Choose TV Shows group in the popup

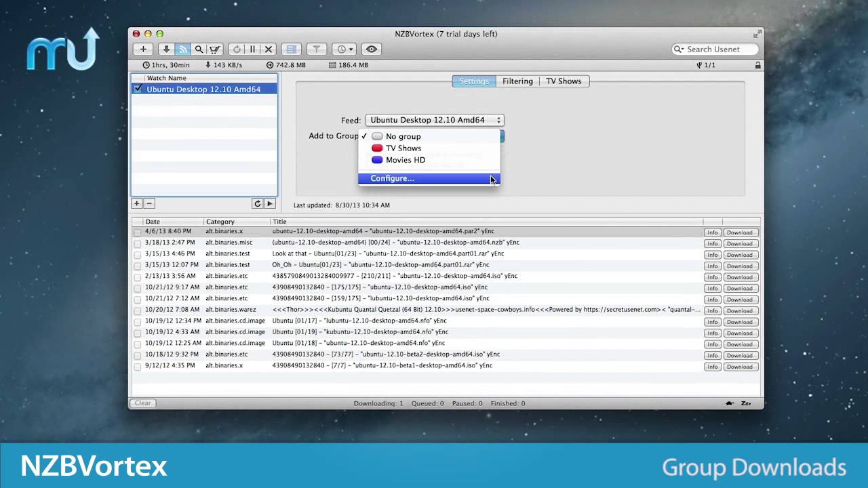[x=429, y=148]
